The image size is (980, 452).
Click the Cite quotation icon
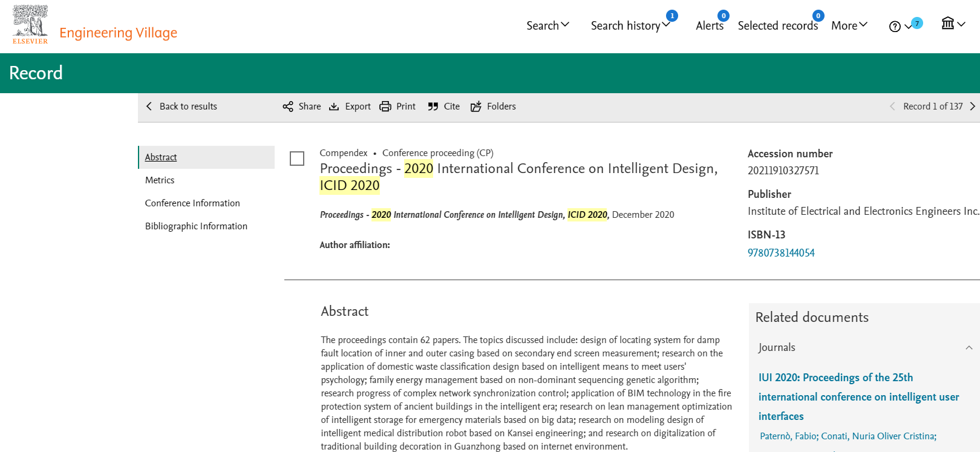point(433,106)
